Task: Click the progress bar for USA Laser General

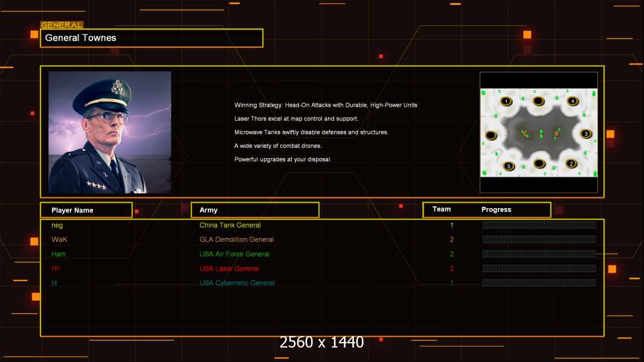Action: (x=539, y=268)
